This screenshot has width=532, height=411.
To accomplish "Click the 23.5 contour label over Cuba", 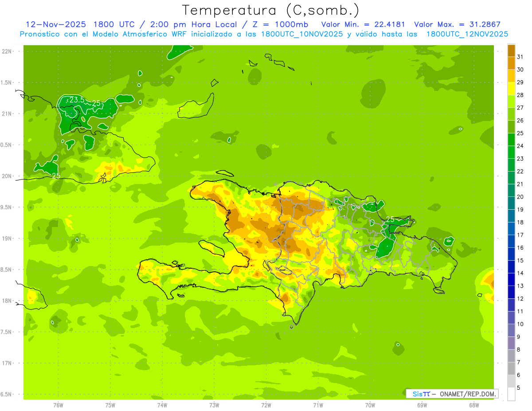I will pyautogui.click(x=77, y=100).
